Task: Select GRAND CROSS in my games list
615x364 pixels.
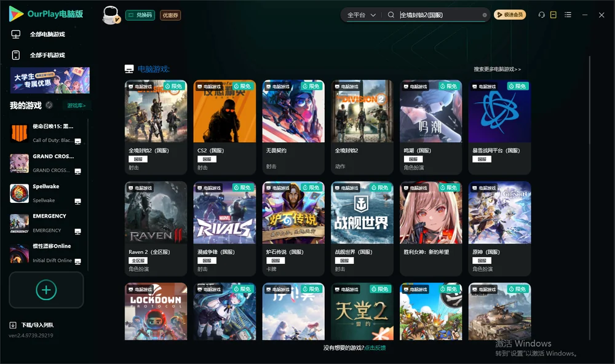Action: tap(46, 163)
